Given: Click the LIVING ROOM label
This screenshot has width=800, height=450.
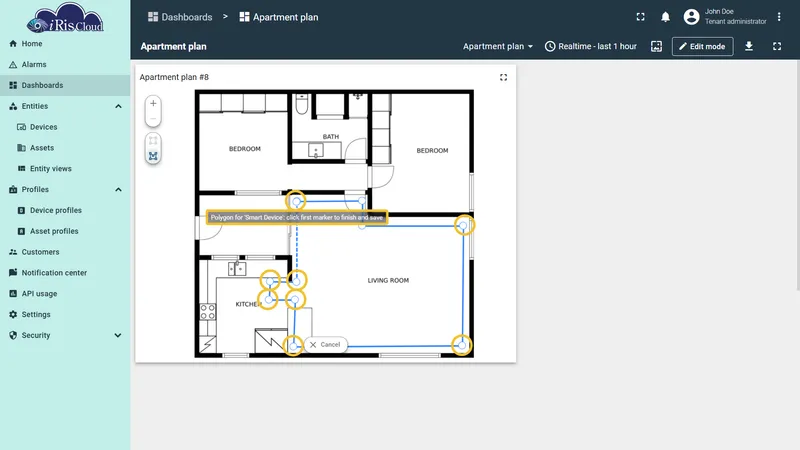Looking at the screenshot, I should click(388, 281).
